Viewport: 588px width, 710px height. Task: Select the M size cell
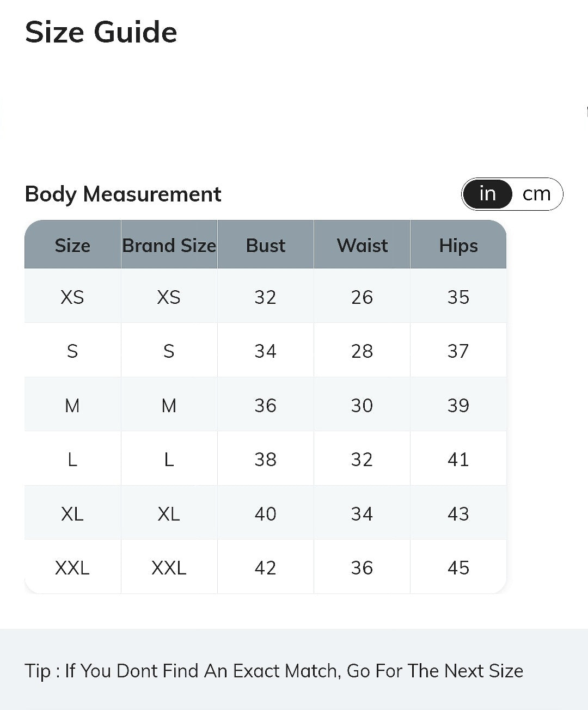tap(72, 405)
